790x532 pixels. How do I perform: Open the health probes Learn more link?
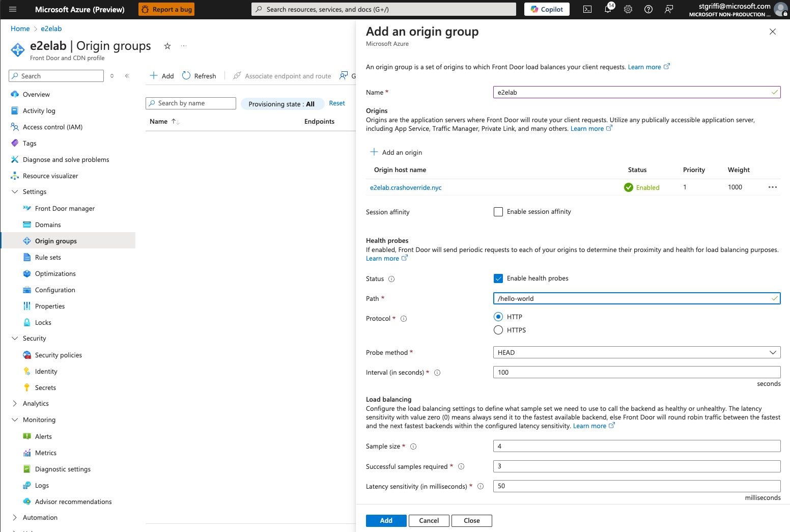coord(383,258)
